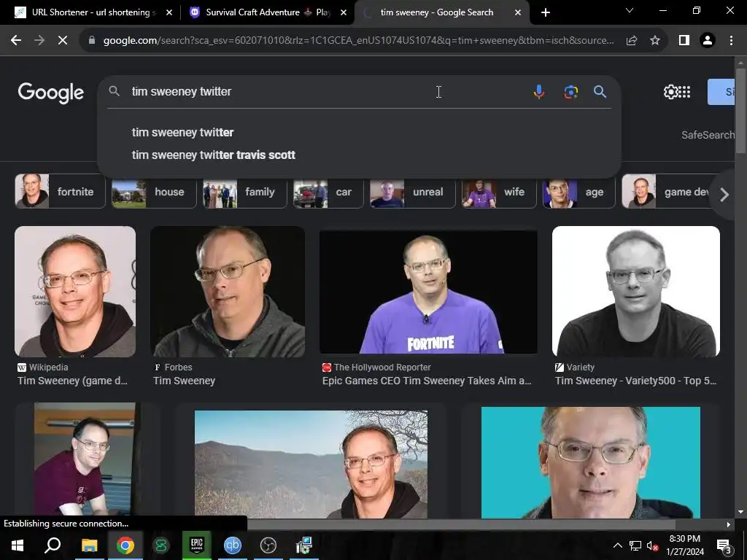The width and height of the screenshot is (747, 560).
Task: Open Google Lens image search icon
Action: tap(570, 91)
